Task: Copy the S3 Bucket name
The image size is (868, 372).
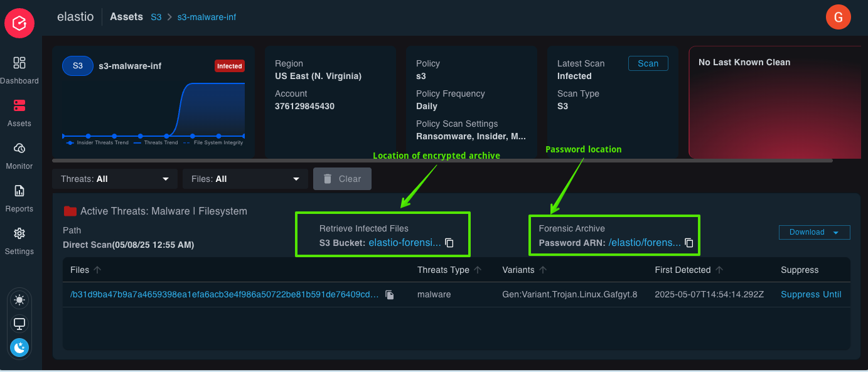Action: [449, 243]
